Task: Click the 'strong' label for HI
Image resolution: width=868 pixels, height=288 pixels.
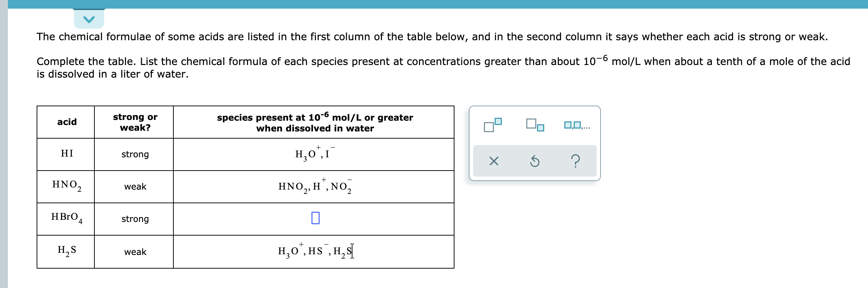Action: click(x=135, y=154)
